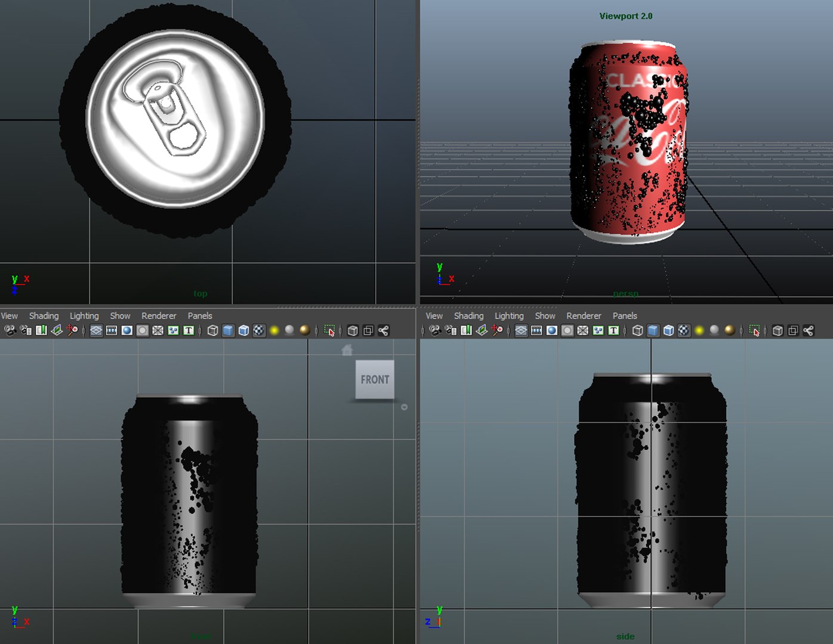The width and height of the screenshot is (833, 644).
Task: Open Lighting menu of side panel
Action: (x=509, y=316)
